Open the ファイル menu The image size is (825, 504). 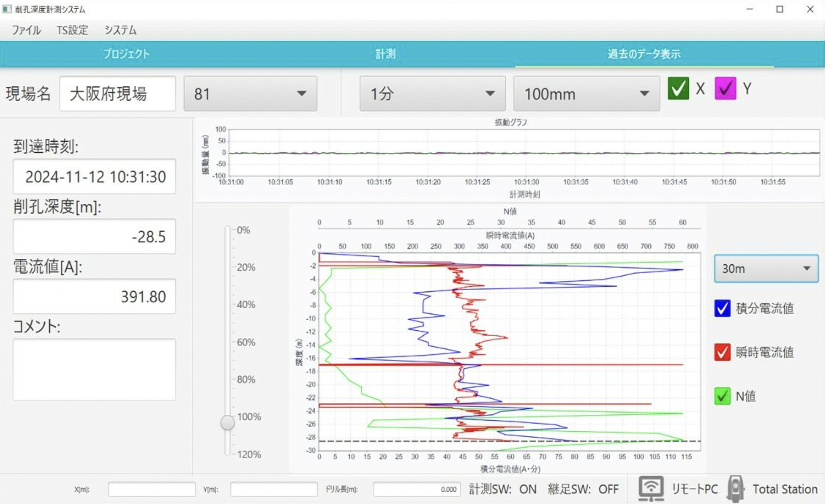click(26, 30)
